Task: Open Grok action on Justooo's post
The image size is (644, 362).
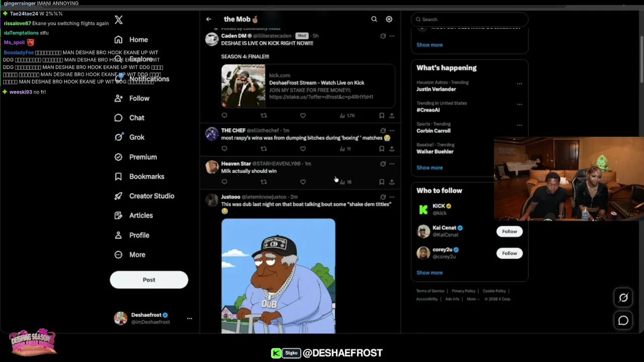Action: coord(383,197)
